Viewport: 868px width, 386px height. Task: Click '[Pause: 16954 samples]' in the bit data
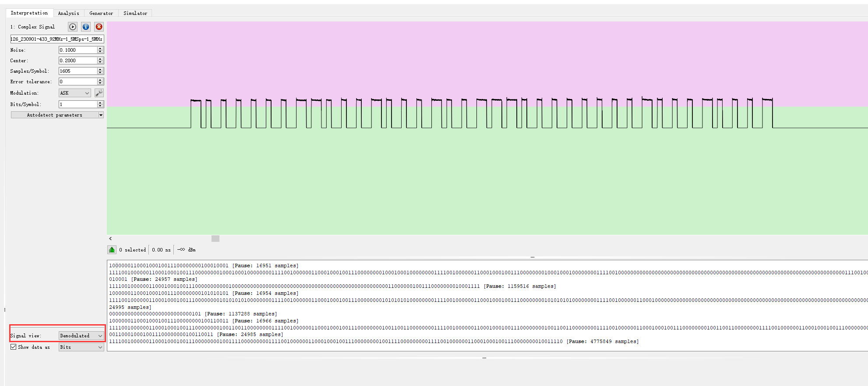265,293
